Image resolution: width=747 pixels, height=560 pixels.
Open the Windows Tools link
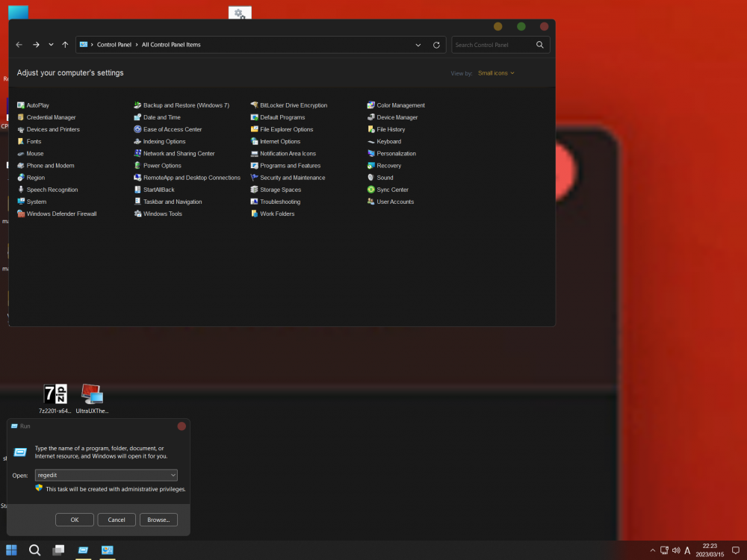162,214
